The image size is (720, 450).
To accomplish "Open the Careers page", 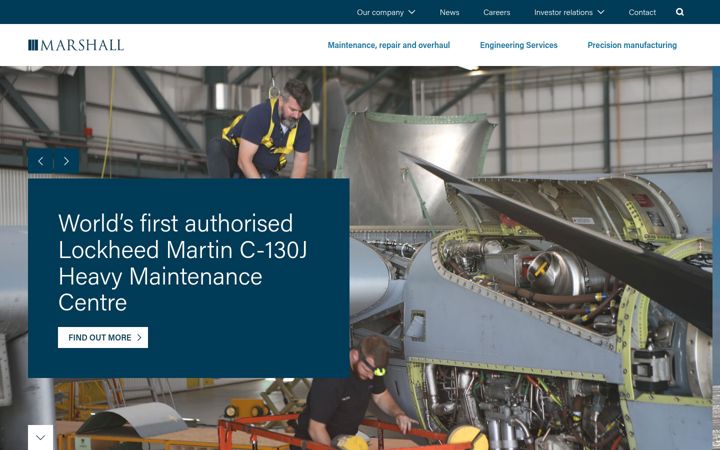I will tap(496, 12).
